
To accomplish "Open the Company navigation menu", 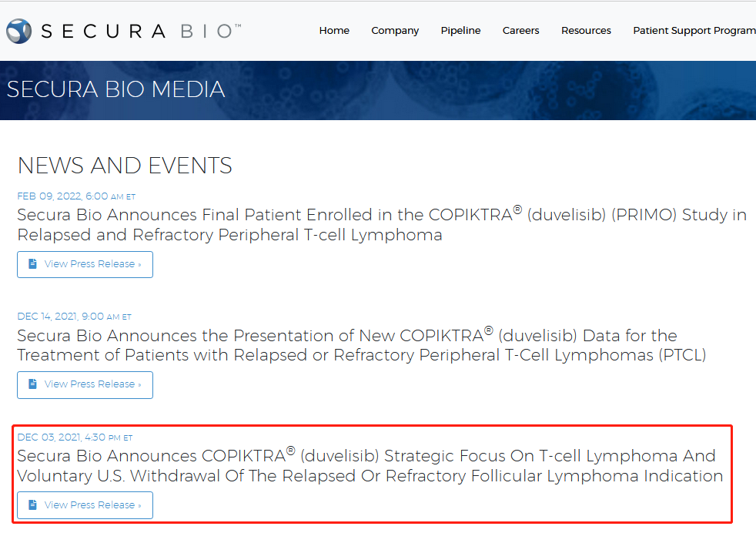I will [395, 31].
